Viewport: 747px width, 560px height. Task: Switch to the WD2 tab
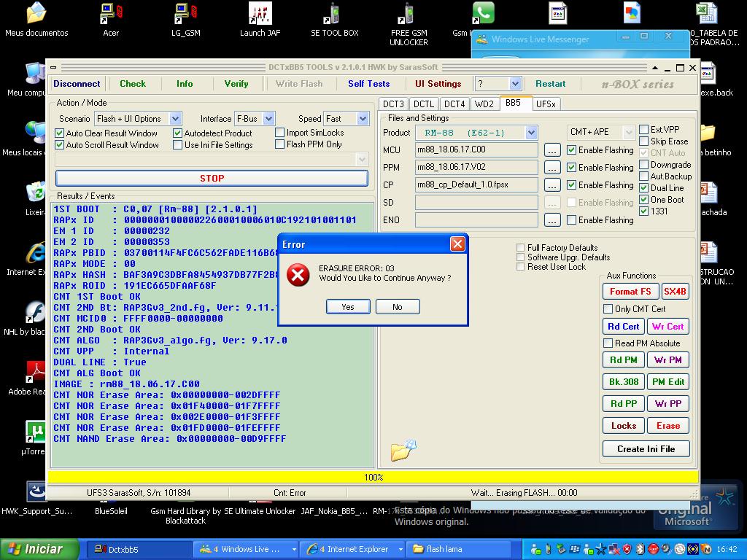tap(484, 104)
